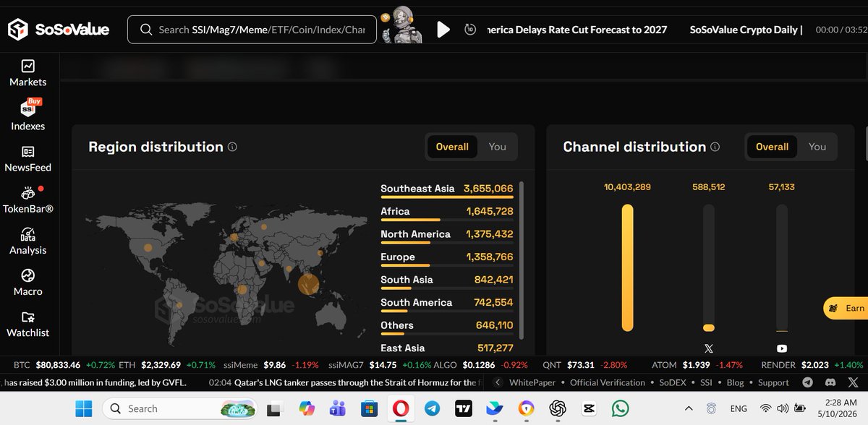
Task: Open Windows Start menu
Action: tap(85, 408)
